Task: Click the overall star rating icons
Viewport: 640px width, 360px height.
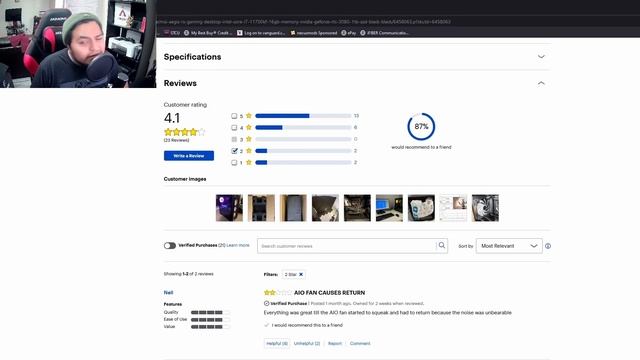Action: pos(184,132)
